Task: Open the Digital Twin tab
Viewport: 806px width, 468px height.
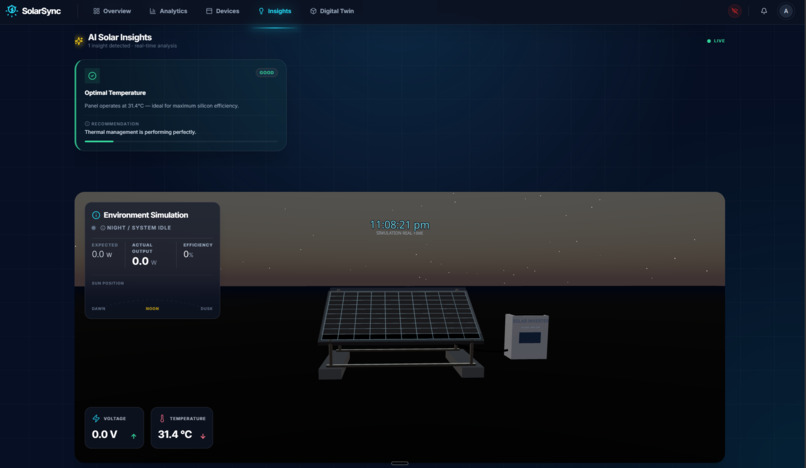Action: pyautogui.click(x=332, y=11)
